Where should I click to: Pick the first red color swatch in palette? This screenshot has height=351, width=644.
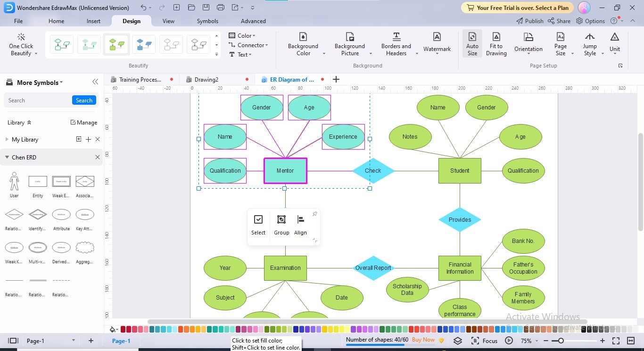[123, 329]
